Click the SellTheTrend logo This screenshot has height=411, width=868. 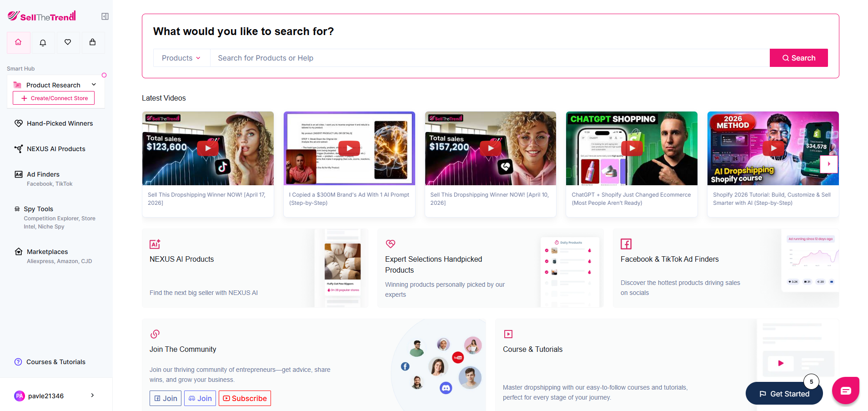(x=42, y=16)
